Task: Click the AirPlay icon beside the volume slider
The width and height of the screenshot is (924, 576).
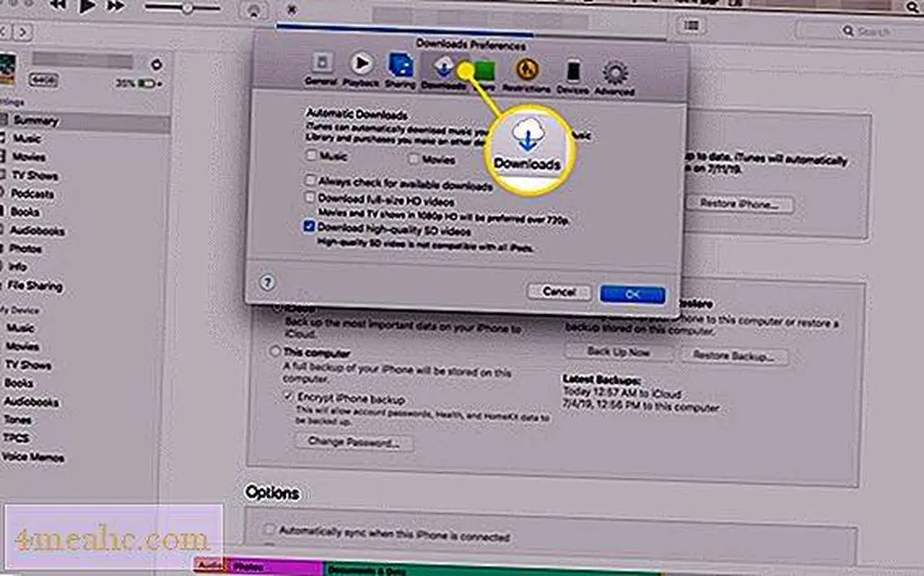Action: [x=254, y=9]
